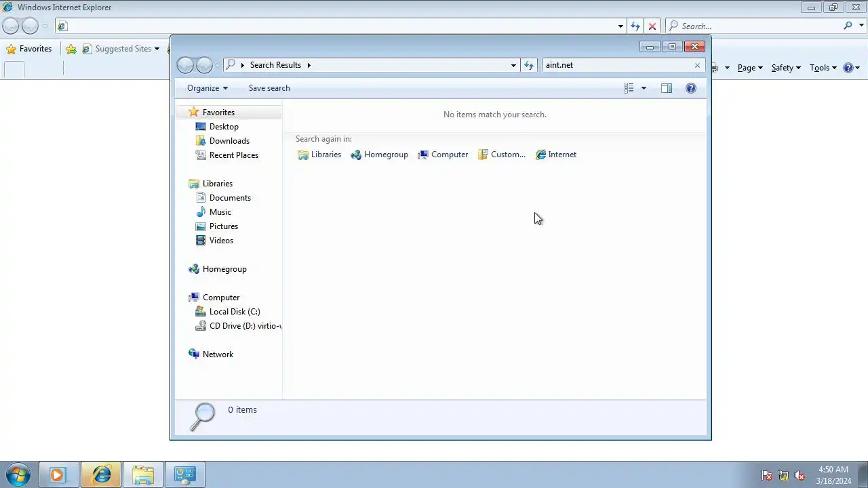Click network status tray icon
This screenshot has width=868, height=488.
click(783, 476)
